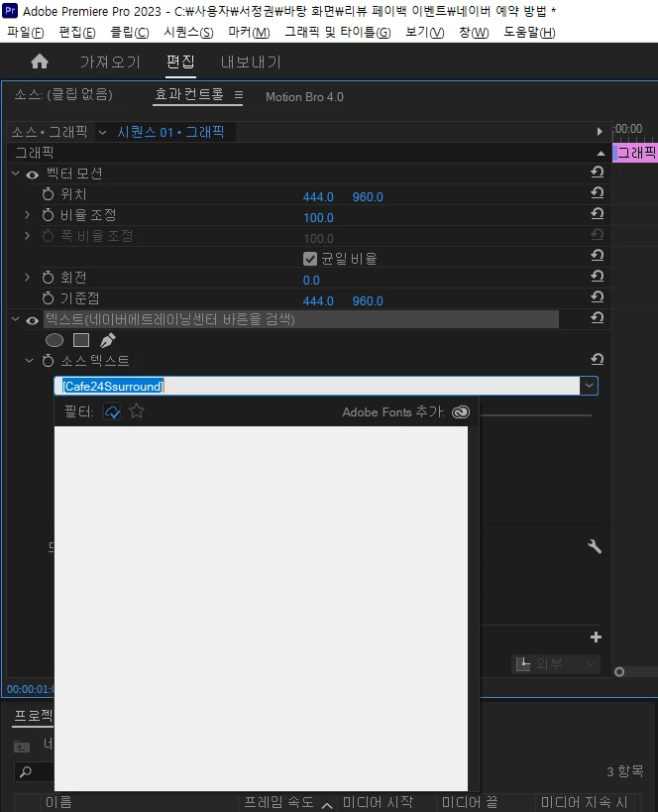Open the wrench settings icon
This screenshot has height=812, width=658.
[x=595, y=546]
